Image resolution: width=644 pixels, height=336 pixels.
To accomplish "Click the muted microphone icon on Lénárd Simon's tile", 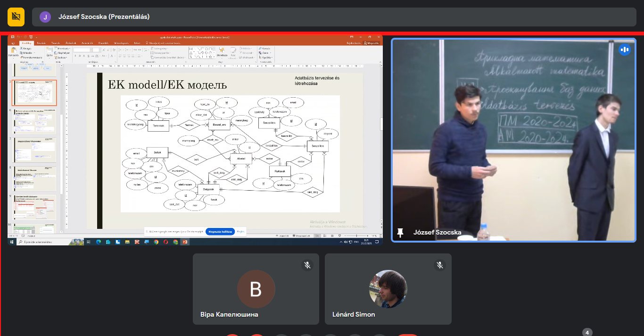I will (440, 265).
